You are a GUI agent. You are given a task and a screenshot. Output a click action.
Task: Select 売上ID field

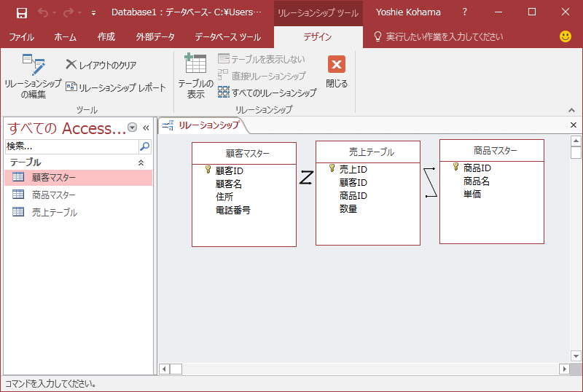tap(353, 169)
